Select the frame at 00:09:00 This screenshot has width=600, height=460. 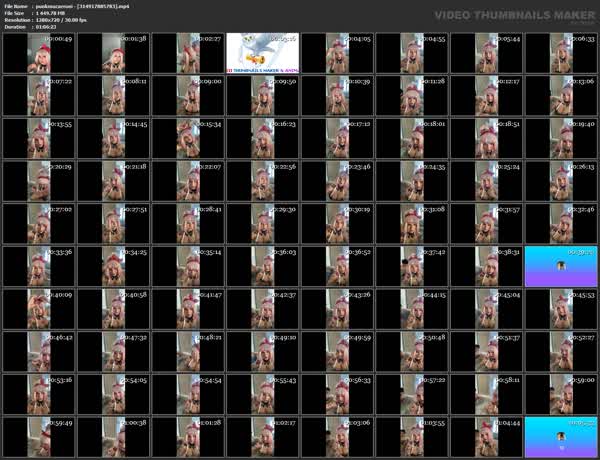[x=187, y=95]
